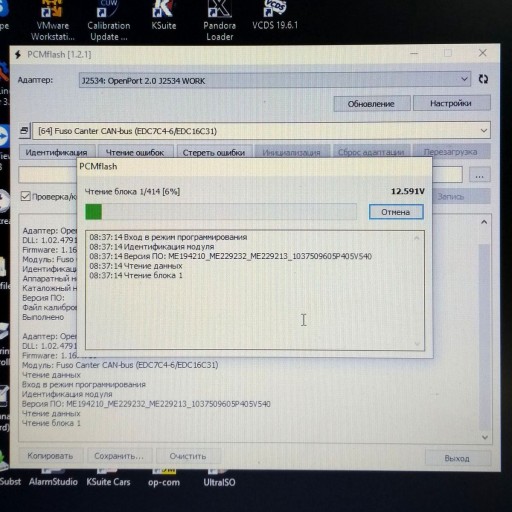The height and width of the screenshot is (512, 512).
Task: Click the Копировать log button
Action: 50,456
